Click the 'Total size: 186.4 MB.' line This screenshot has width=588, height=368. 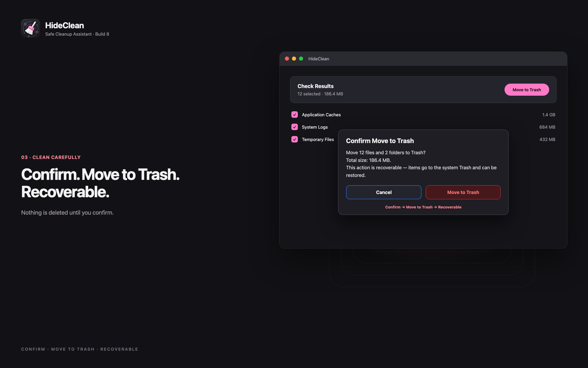coord(368,160)
